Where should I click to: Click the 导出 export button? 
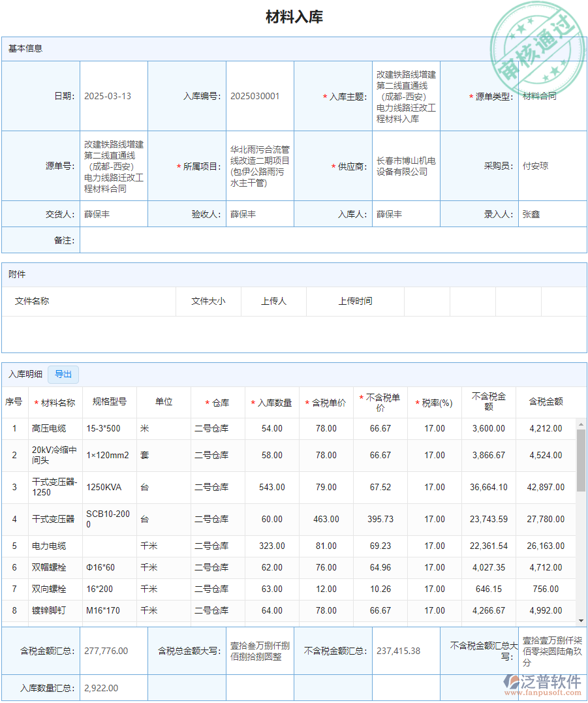click(63, 374)
